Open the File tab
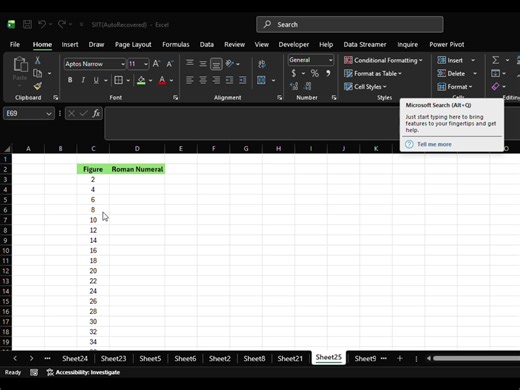Viewport: 520px width, 390px height. (x=15, y=44)
